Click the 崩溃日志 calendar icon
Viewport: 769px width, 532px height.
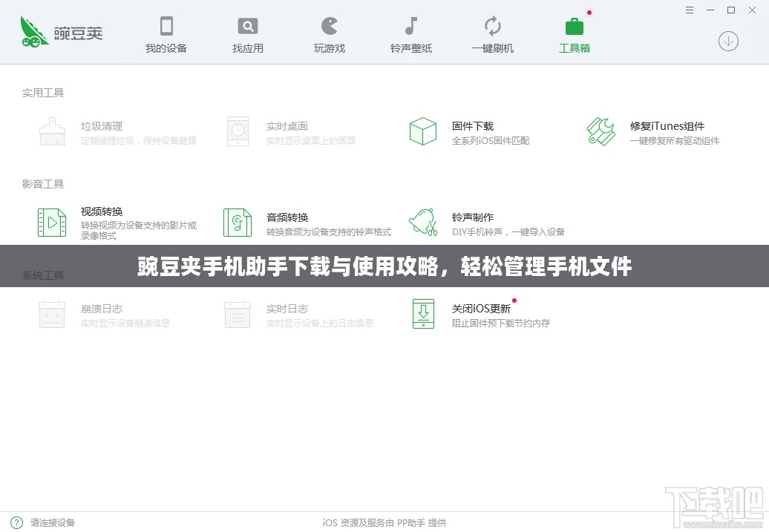point(52,314)
